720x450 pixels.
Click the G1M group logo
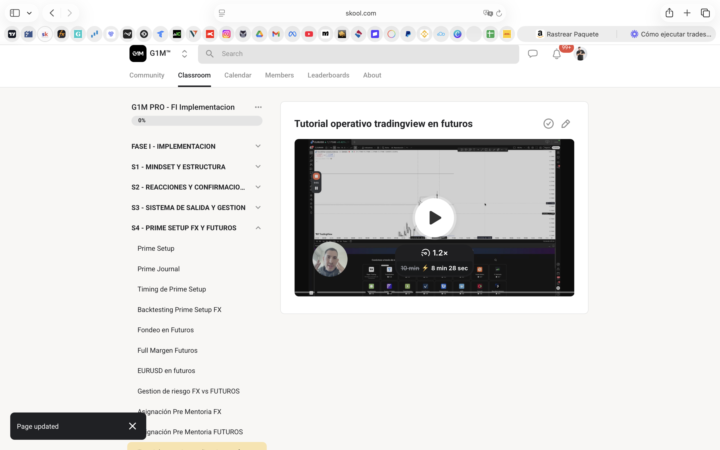pos(138,54)
